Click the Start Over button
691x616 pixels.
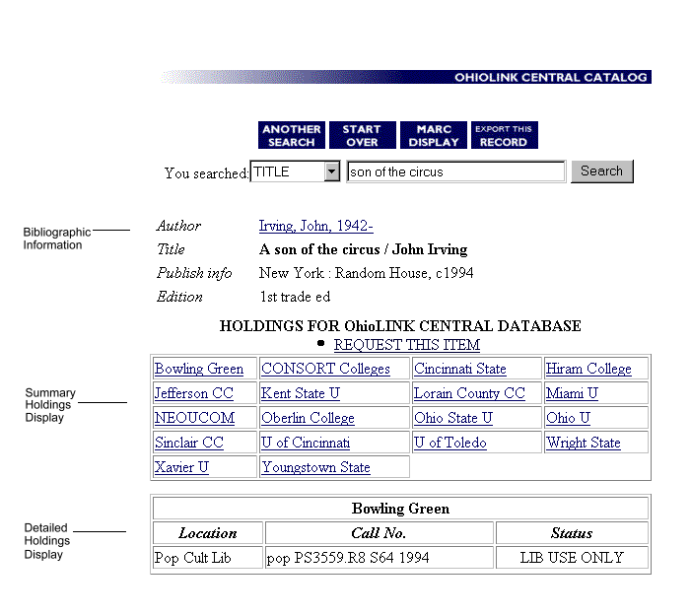click(362, 135)
